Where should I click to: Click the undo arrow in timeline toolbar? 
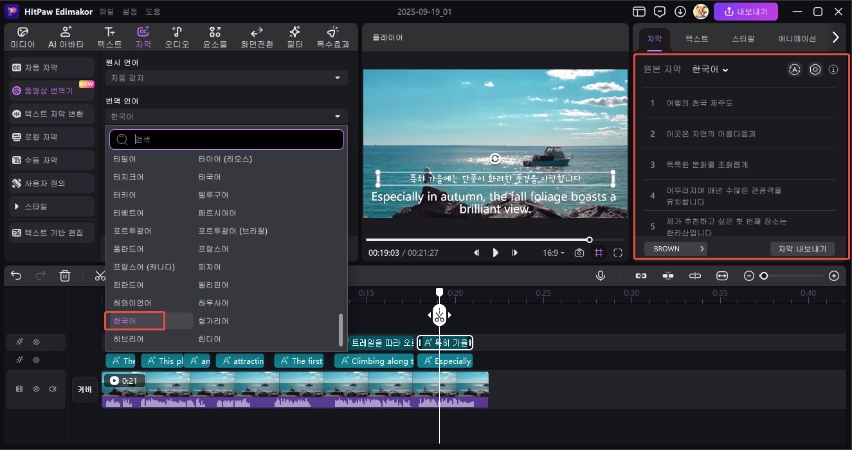[16, 275]
